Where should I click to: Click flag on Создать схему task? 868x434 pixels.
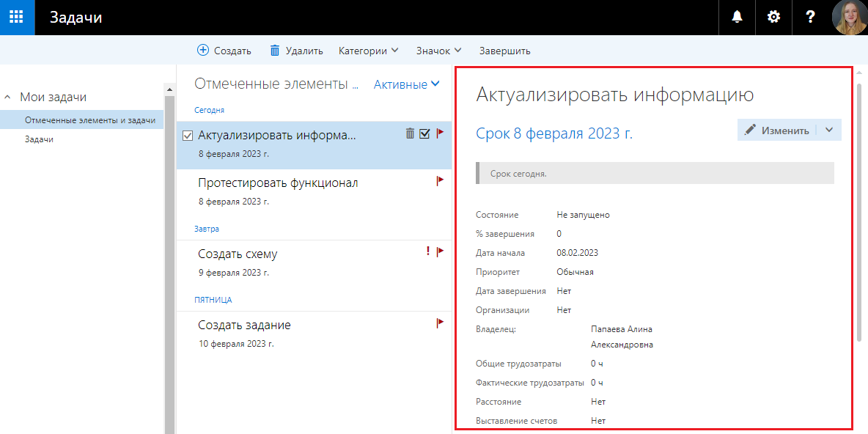tap(441, 251)
